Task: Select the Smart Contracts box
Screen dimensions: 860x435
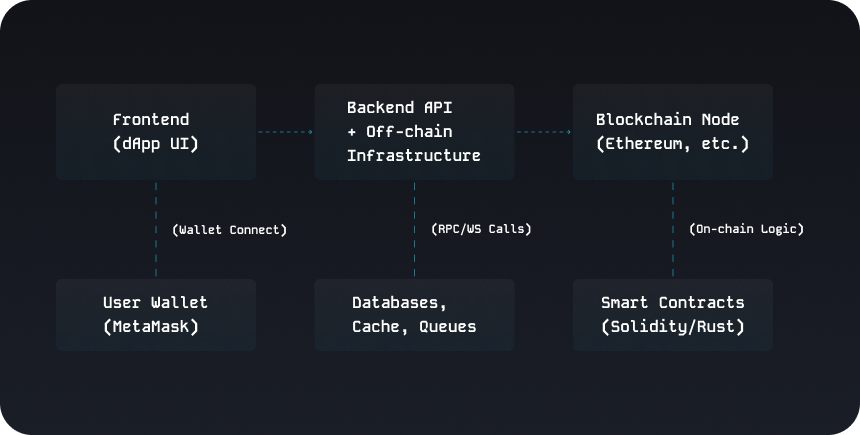Action: pos(672,315)
